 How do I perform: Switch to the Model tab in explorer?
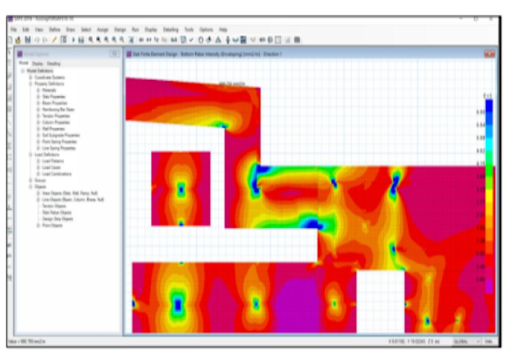[x=23, y=63]
